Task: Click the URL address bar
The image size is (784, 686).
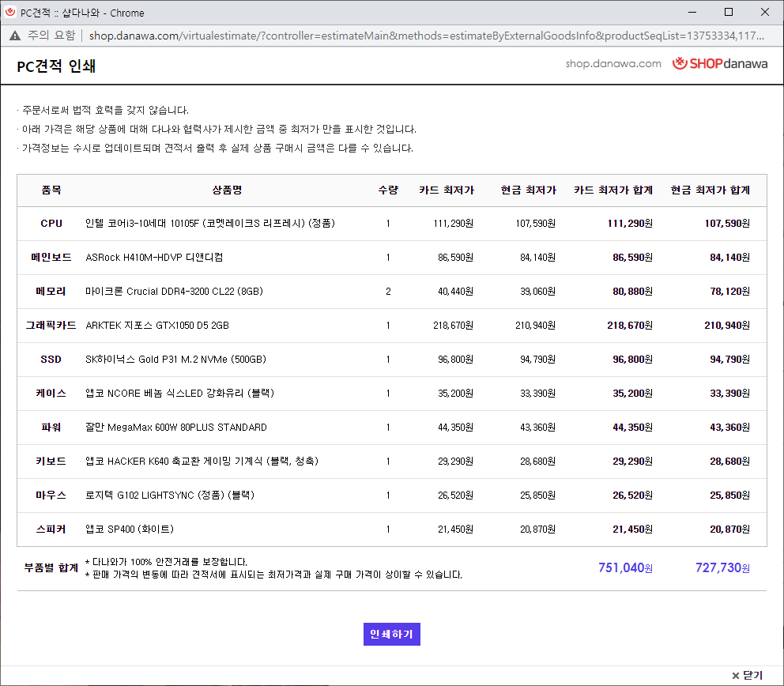Action: coord(426,36)
